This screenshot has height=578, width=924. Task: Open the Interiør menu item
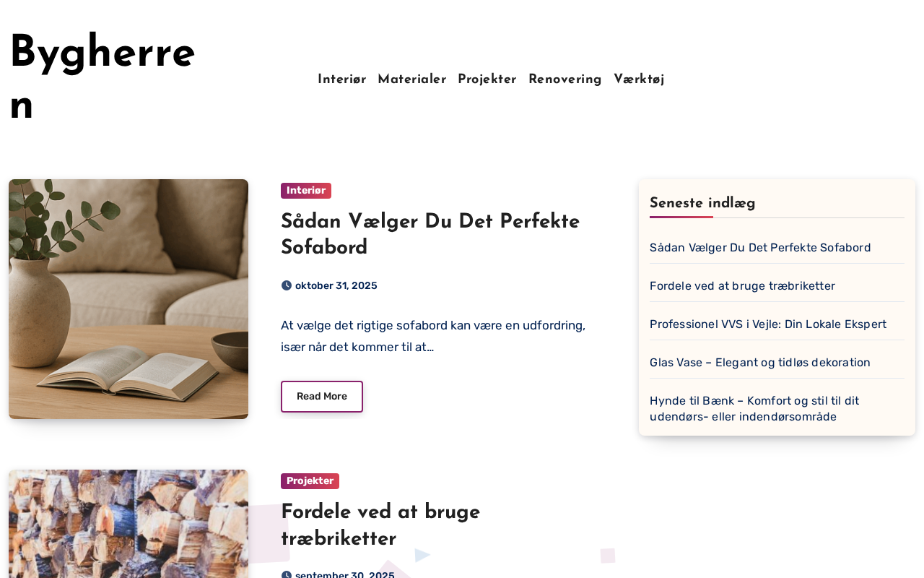pos(342,79)
